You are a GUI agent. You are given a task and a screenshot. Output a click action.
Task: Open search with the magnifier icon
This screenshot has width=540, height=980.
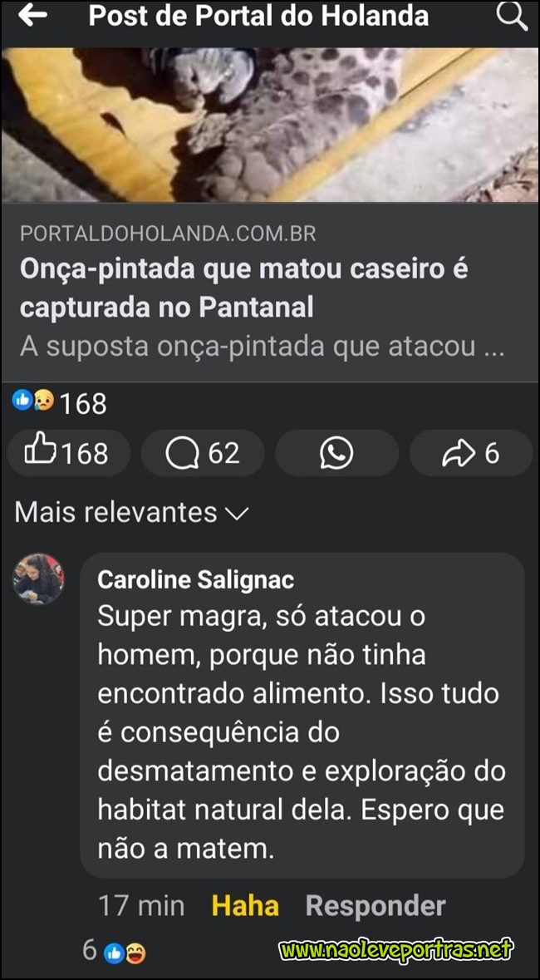512,17
